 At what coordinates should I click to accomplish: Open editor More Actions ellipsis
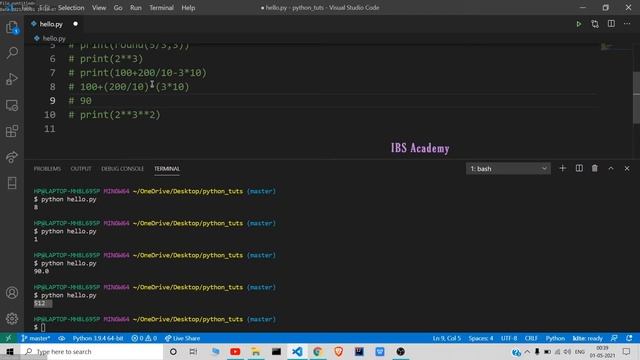(627, 24)
